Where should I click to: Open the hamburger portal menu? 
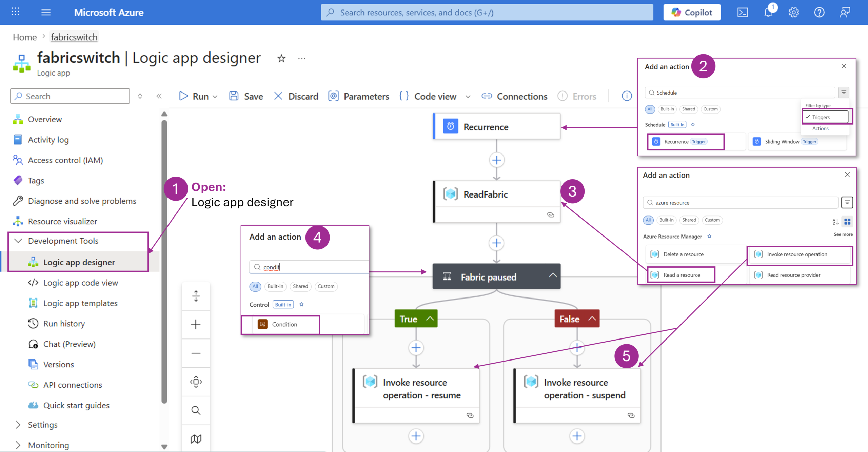point(46,12)
